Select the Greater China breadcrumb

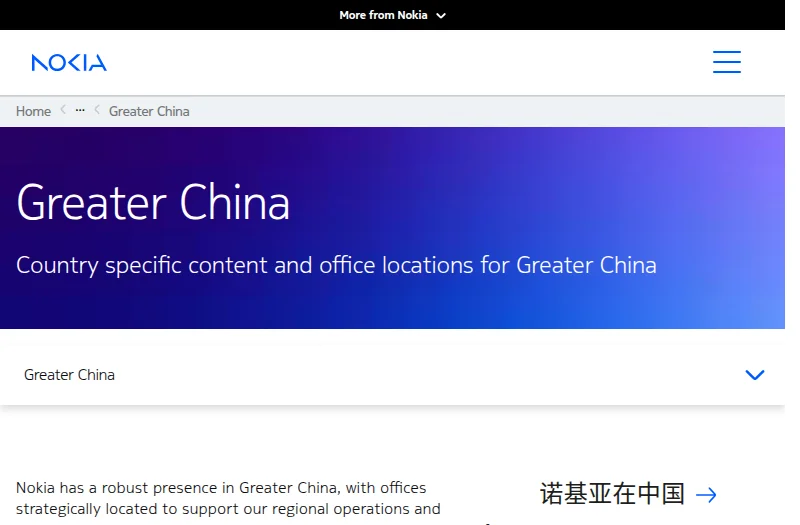coord(149,111)
